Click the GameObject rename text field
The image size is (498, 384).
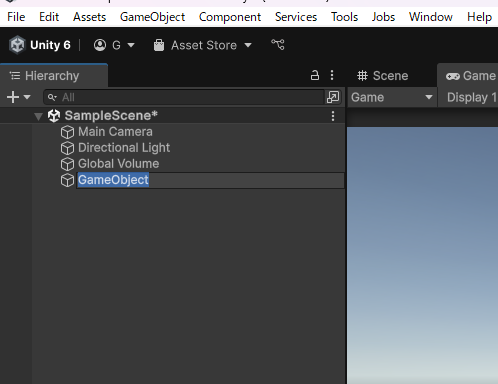coord(210,180)
